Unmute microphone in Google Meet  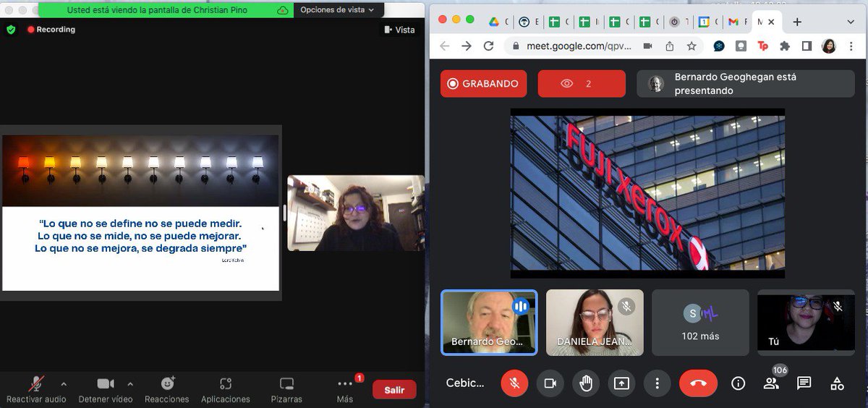click(514, 383)
